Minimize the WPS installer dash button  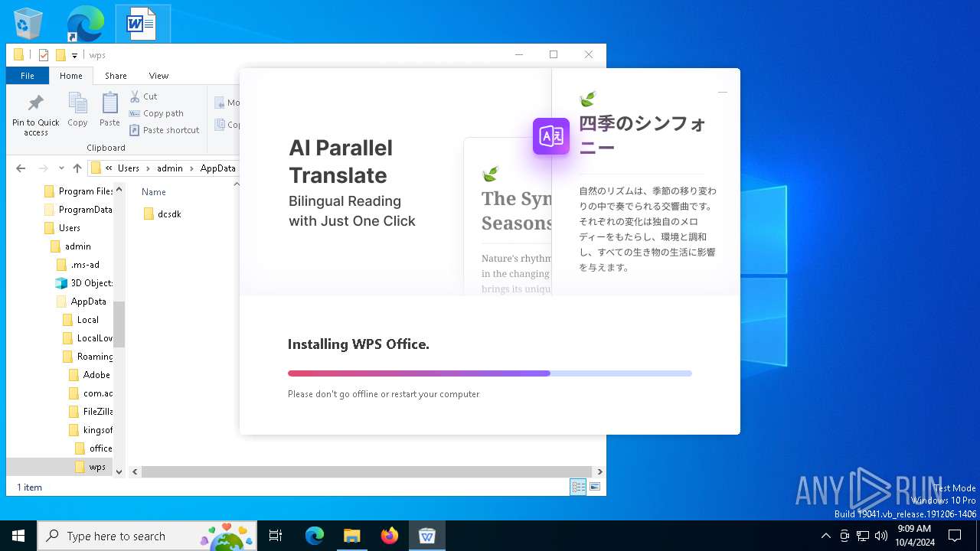[722, 92]
